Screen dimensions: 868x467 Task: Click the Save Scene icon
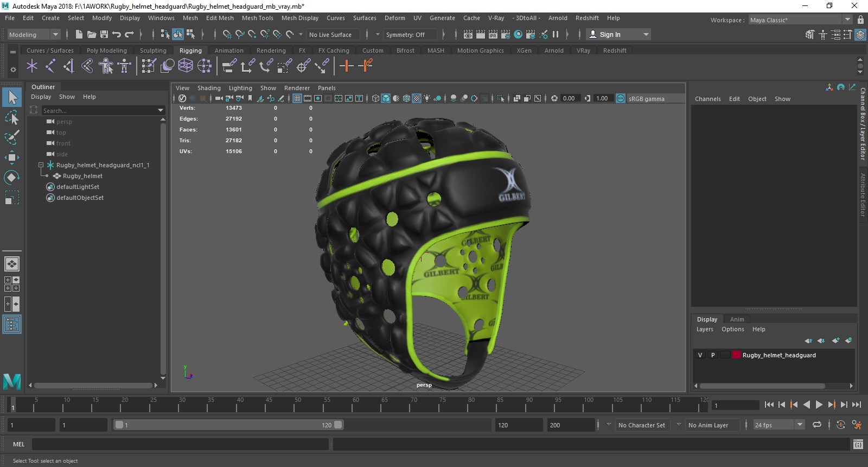[x=104, y=34]
